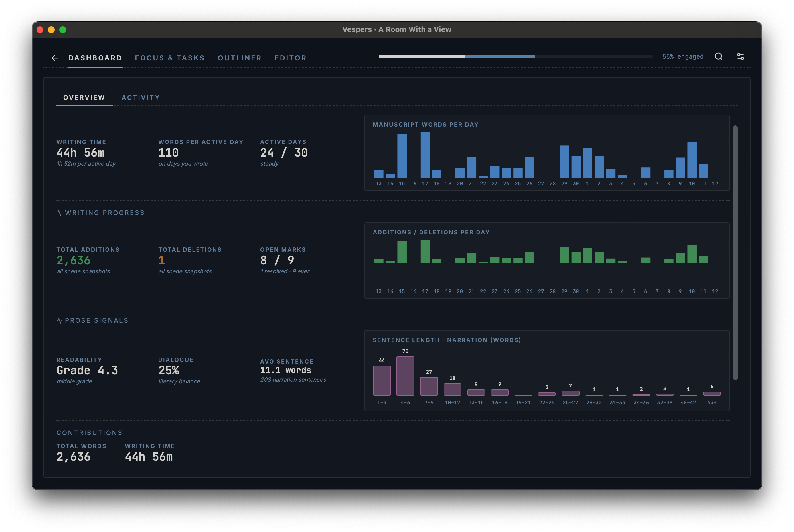The width and height of the screenshot is (794, 532).
Task: Click the '25%' dialogue value
Action: click(169, 371)
